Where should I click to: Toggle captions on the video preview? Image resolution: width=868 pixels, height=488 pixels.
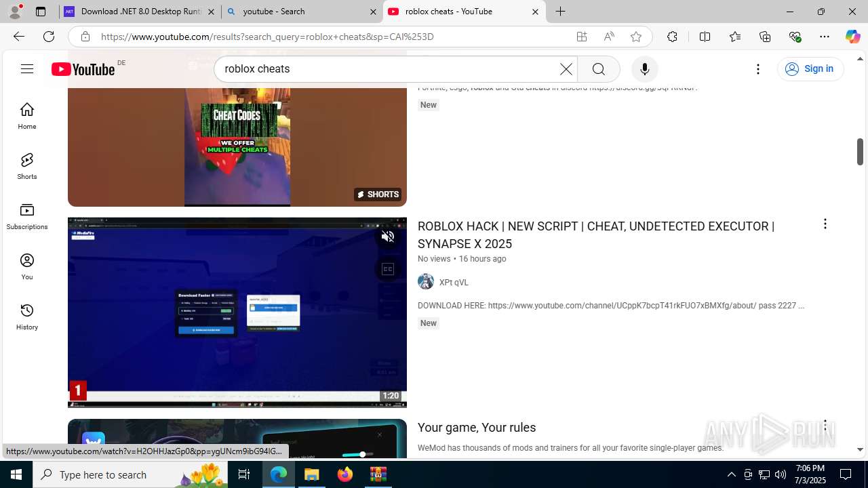[x=388, y=269]
